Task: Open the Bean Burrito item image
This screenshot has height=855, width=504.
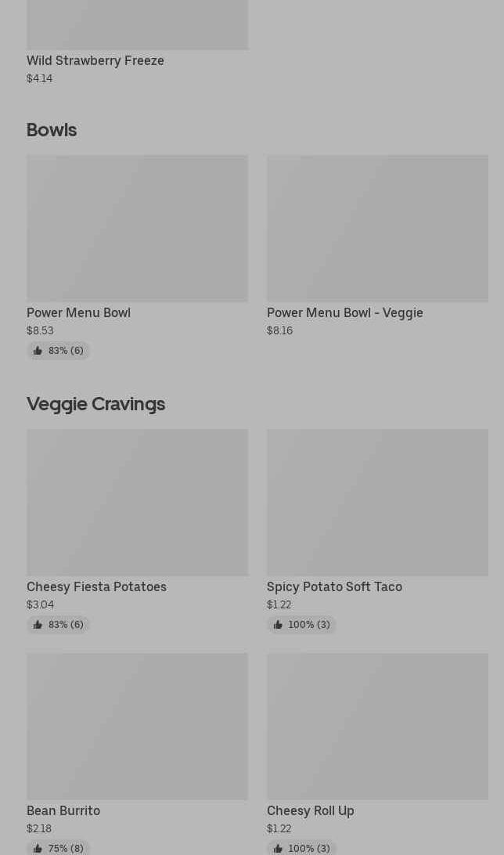Action: tap(137, 726)
